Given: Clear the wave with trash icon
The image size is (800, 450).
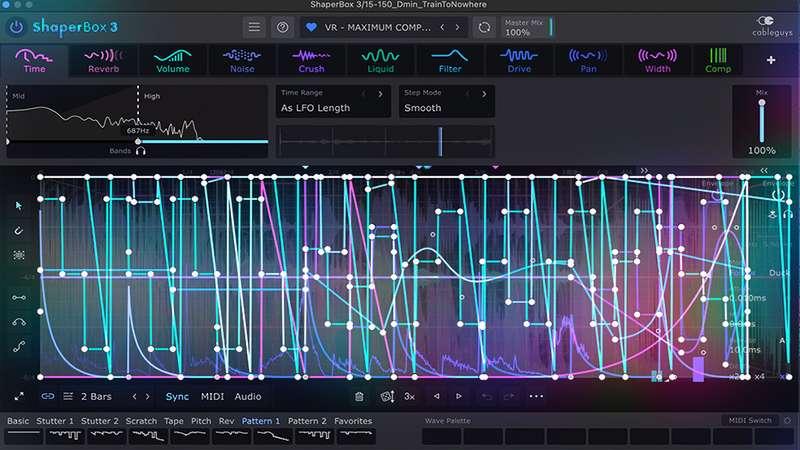Looking at the screenshot, I should [359, 396].
